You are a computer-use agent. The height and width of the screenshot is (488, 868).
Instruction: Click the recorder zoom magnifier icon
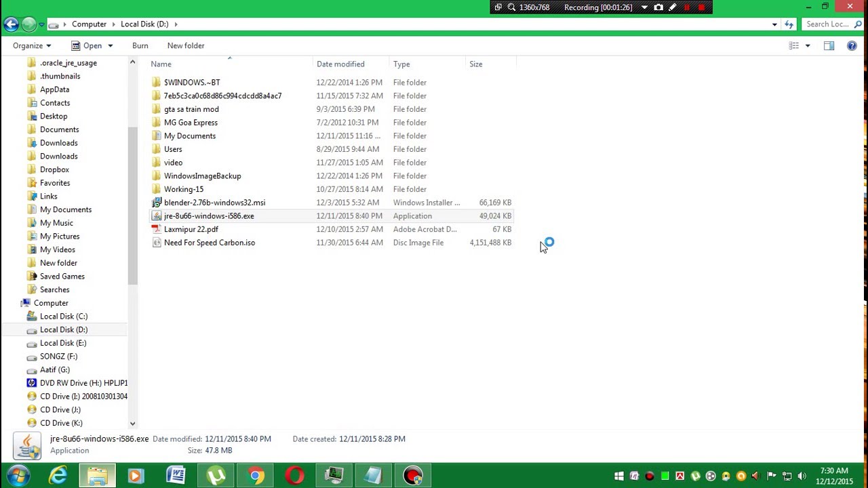[511, 7]
